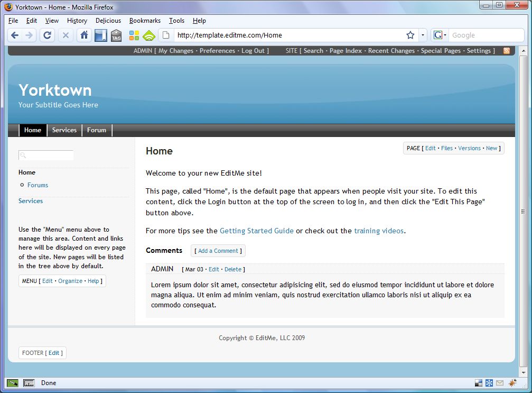This screenshot has height=393, width=532.
Task: Open the browser Home icon
Action: pos(84,35)
